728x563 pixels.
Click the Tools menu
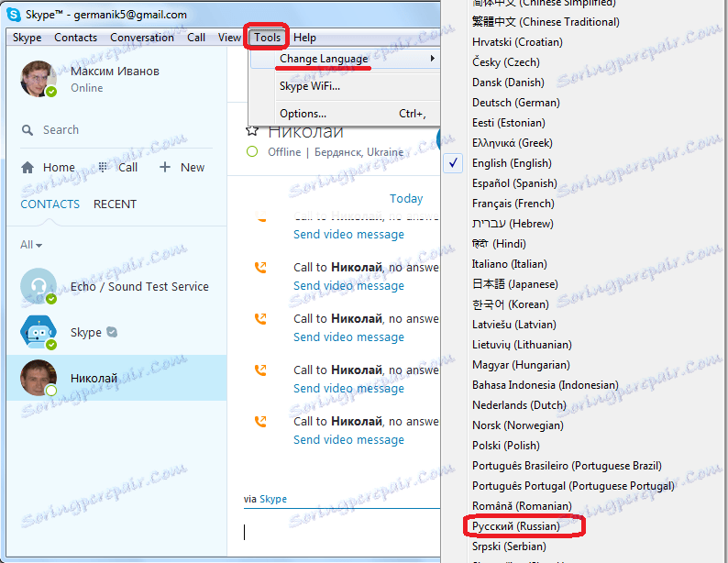click(x=267, y=38)
